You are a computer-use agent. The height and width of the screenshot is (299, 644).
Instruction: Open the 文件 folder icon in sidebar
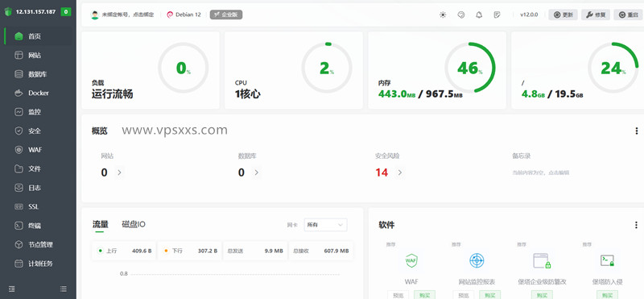tap(19, 168)
